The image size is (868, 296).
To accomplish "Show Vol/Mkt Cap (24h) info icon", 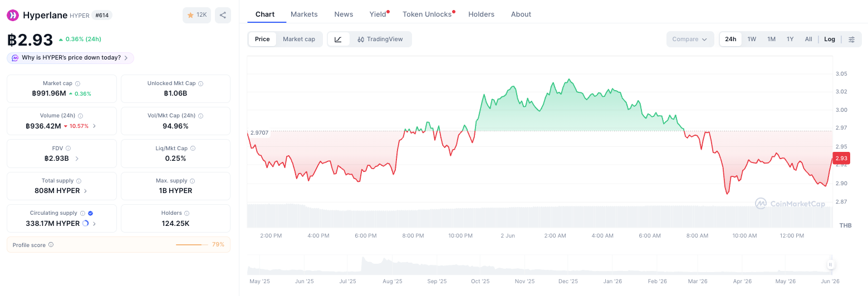I will pyautogui.click(x=200, y=116).
